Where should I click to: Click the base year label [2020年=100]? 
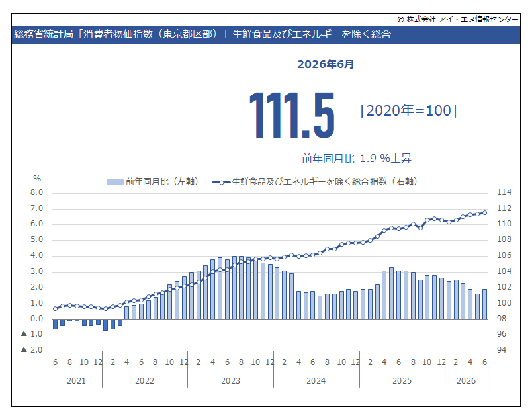[408, 110]
